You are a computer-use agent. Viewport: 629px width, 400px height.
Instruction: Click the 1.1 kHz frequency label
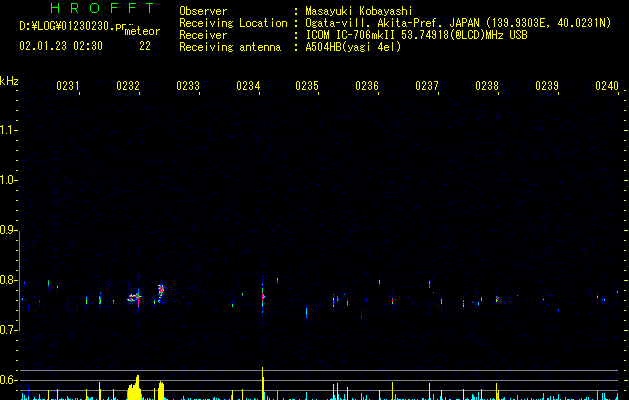point(8,130)
